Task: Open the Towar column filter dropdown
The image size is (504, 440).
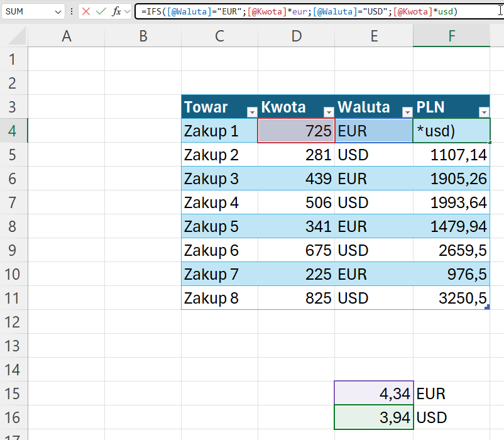Action: click(251, 112)
